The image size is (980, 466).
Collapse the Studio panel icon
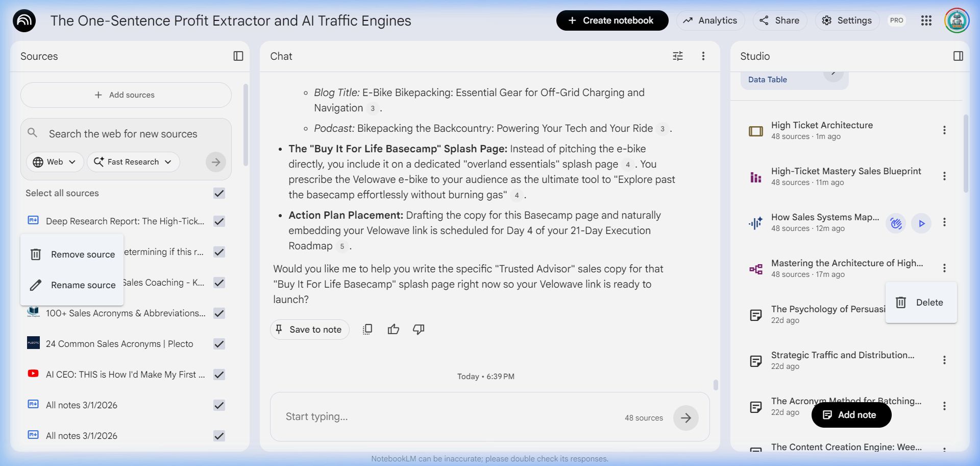tap(958, 56)
